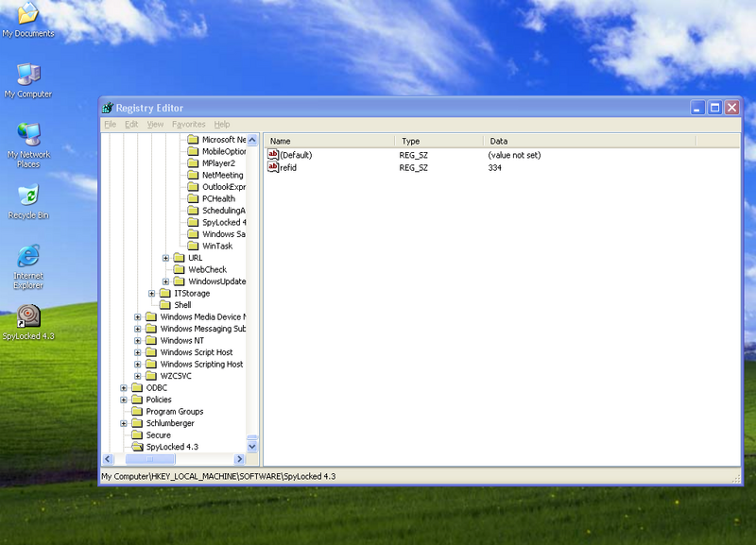
Task: Select the SpyLocked 4.3 key label
Action: [x=172, y=447]
